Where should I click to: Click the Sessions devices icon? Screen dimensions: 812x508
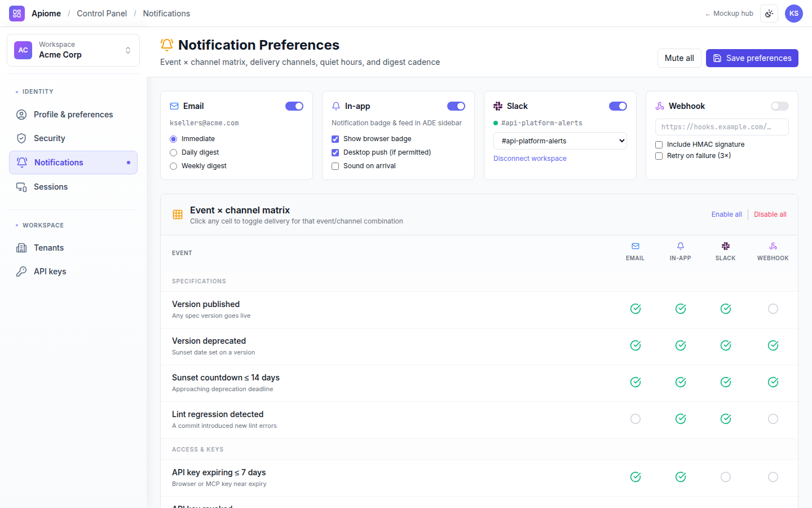21,187
